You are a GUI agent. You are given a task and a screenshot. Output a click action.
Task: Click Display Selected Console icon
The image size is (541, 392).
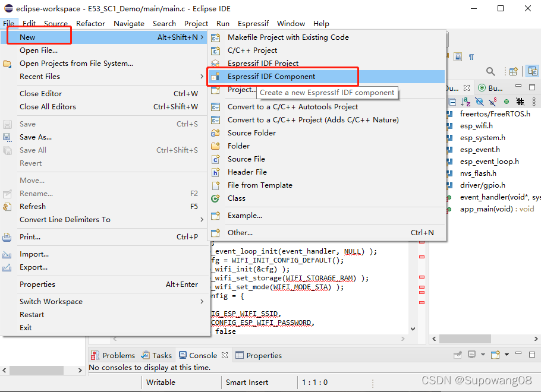coord(471,355)
